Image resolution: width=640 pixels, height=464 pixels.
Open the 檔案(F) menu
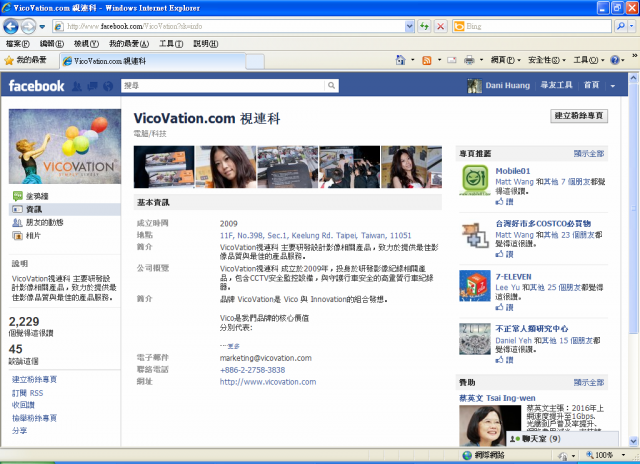coord(17,43)
